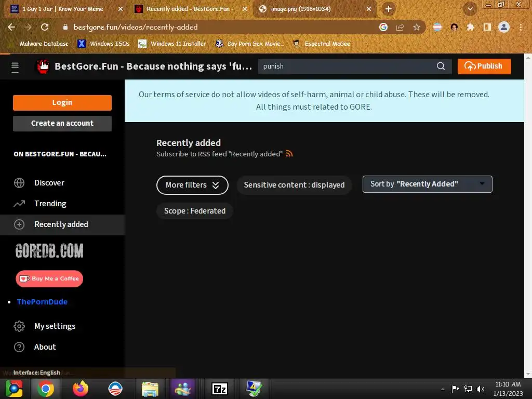Click the GOREDB.COM banner
532x399 pixels.
click(49, 251)
